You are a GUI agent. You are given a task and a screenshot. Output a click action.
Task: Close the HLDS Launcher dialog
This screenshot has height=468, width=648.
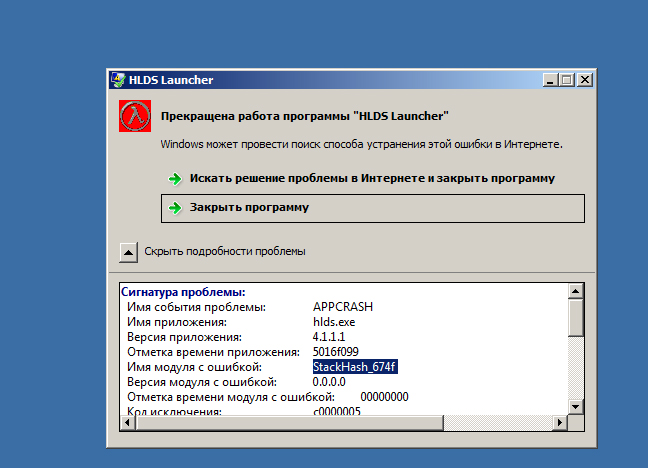point(585,80)
